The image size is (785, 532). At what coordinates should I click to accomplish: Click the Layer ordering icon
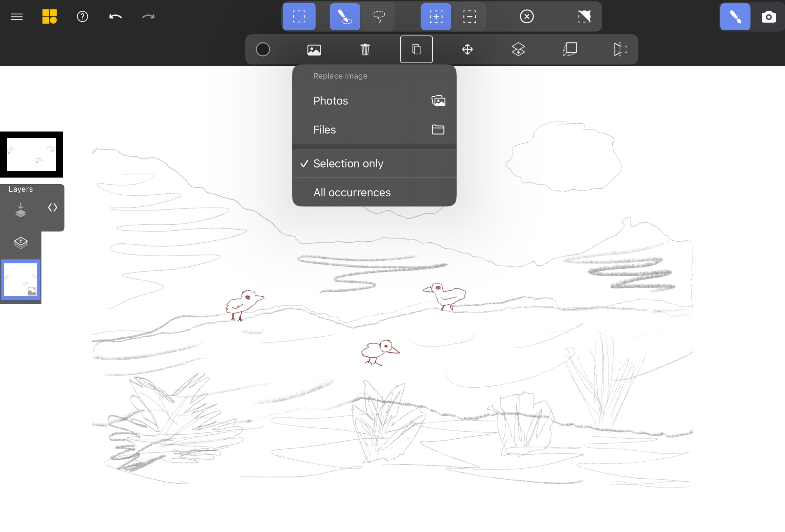[x=518, y=49]
